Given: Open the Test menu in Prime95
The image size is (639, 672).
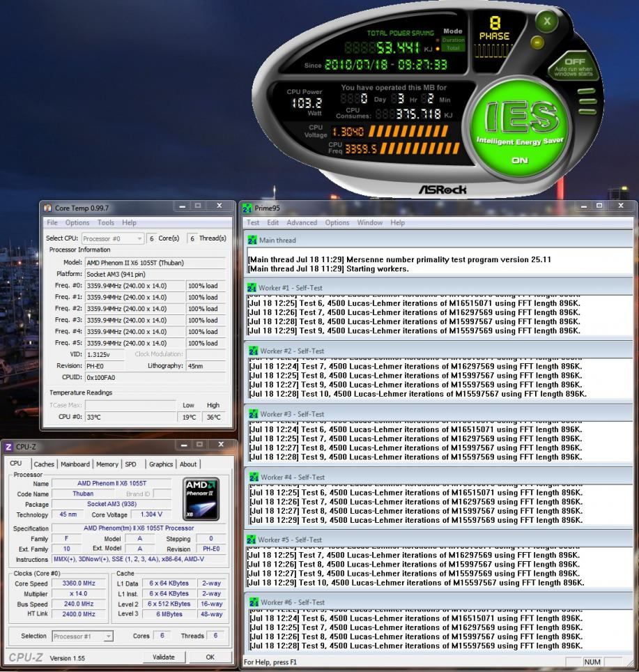Looking at the screenshot, I should click(253, 222).
